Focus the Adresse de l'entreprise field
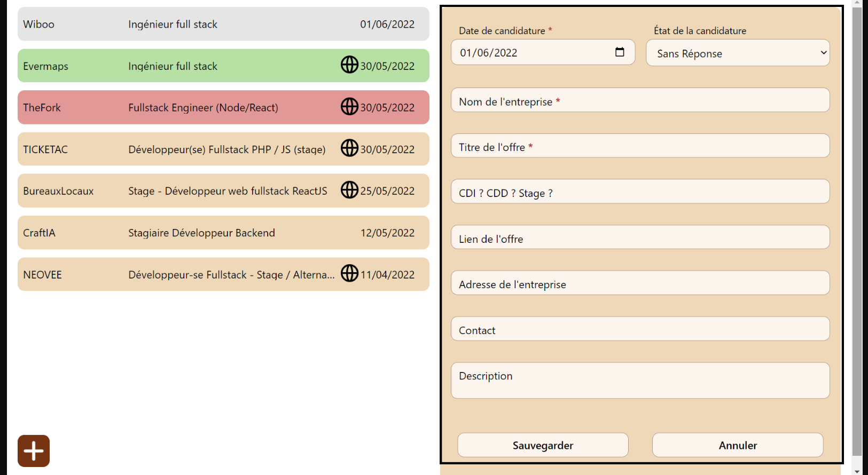 tap(640, 283)
